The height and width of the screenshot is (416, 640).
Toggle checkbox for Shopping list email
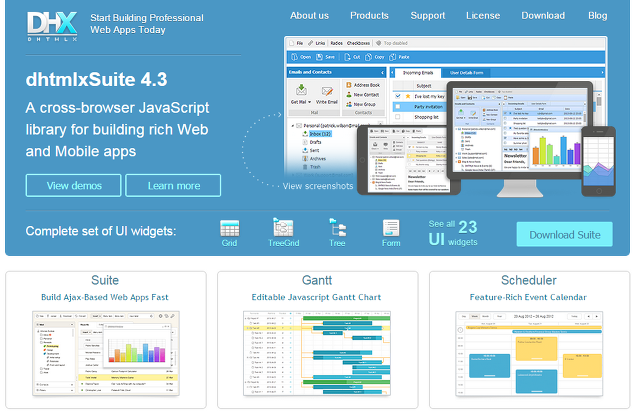[398, 117]
